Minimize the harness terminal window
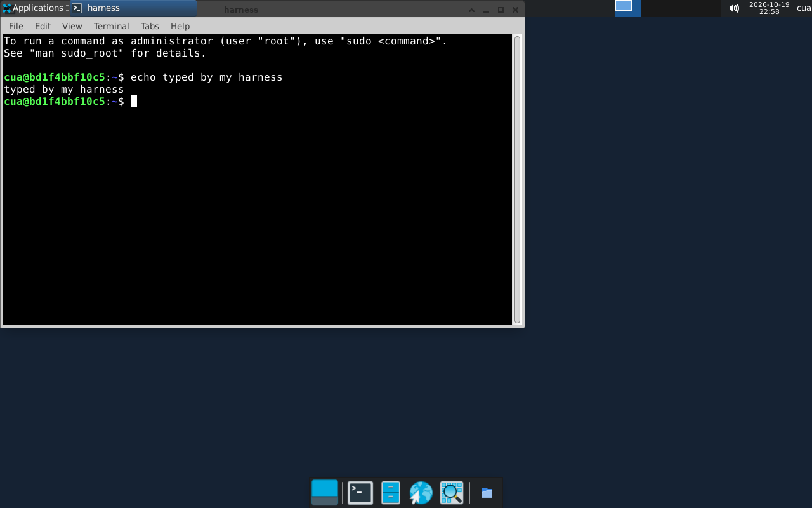The image size is (812, 508). point(486,10)
